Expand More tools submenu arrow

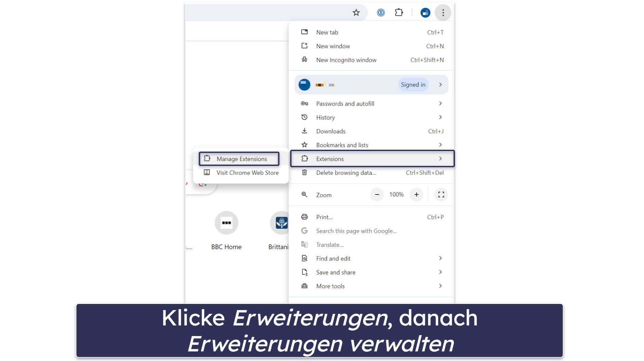(441, 286)
